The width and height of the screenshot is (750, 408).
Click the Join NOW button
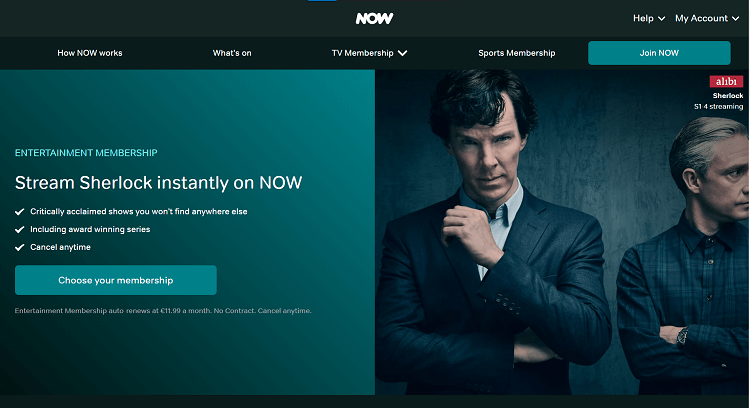pyautogui.click(x=659, y=53)
